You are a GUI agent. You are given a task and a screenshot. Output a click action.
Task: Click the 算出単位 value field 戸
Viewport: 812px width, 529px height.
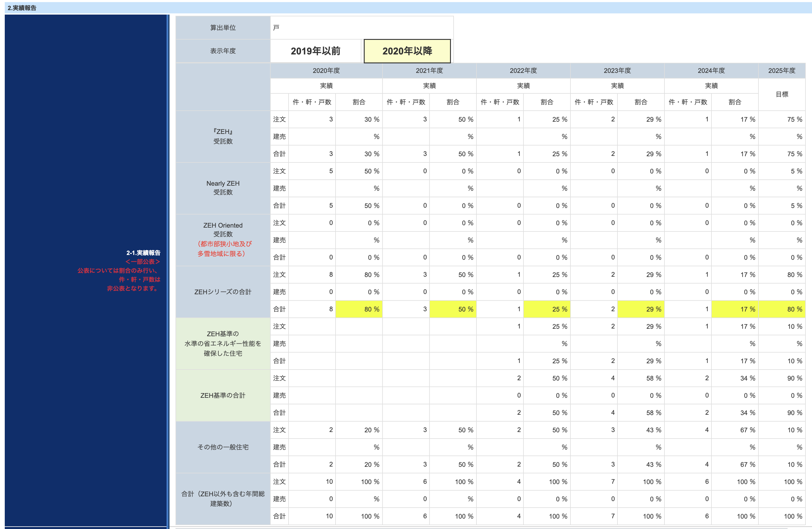pyautogui.click(x=362, y=27)
